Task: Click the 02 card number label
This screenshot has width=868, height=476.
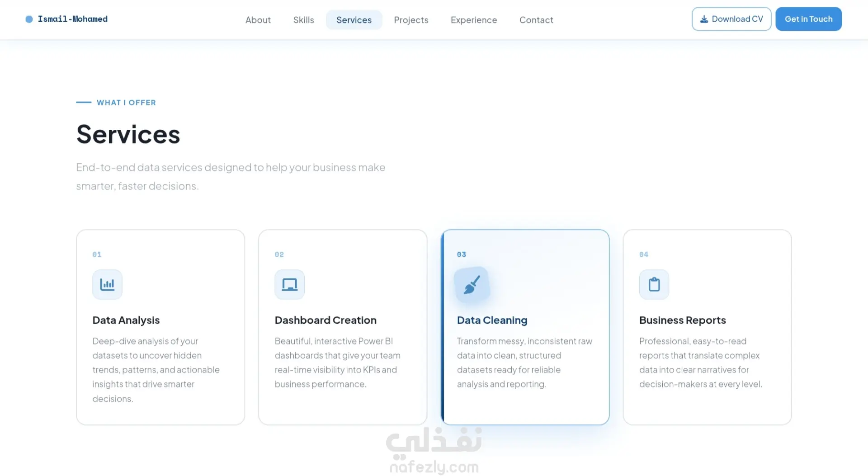Action: 279,254
